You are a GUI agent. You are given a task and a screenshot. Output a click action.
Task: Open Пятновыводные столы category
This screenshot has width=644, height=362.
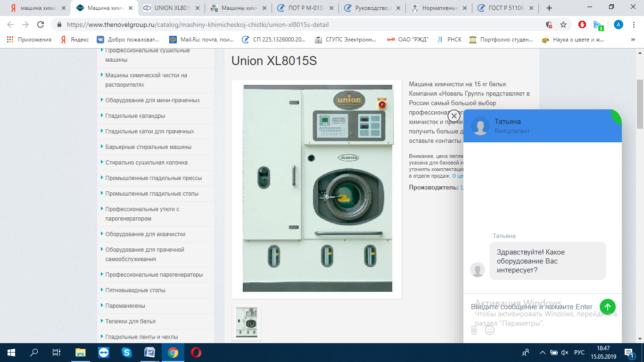point(135,290)
